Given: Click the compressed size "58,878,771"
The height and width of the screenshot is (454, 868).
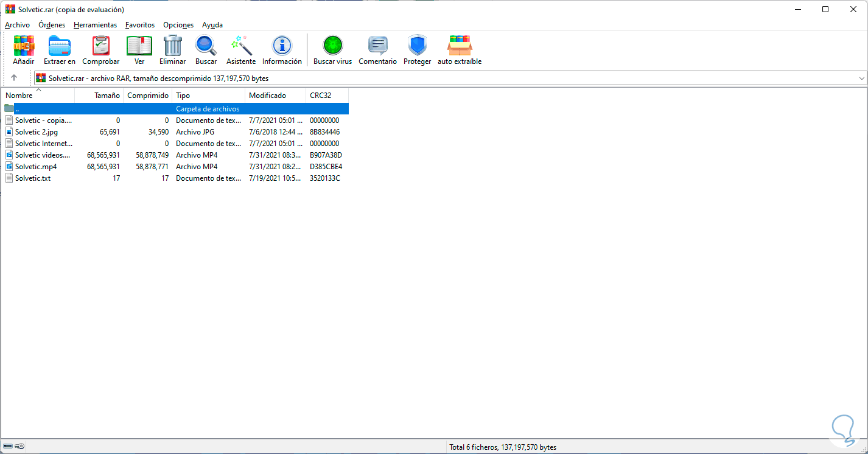Looking at the screenshot, I should pos(152,167).
